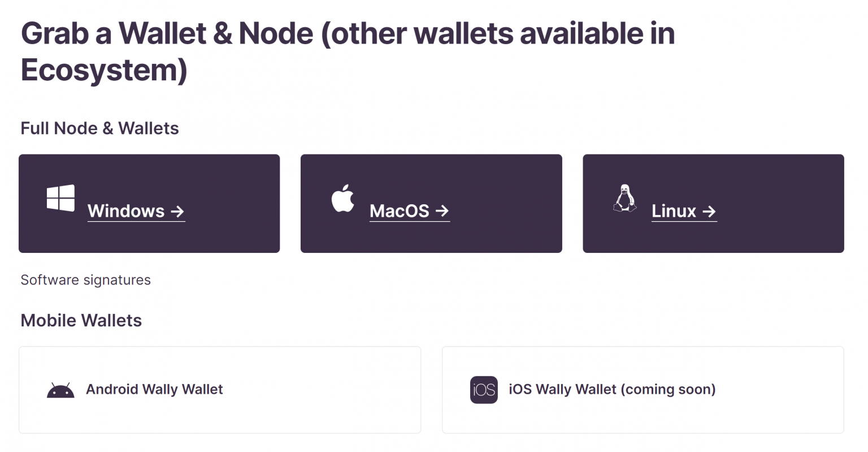Click the Mobile Wallets heading
This screenshot has width=868, height=452.
[81, 320]
